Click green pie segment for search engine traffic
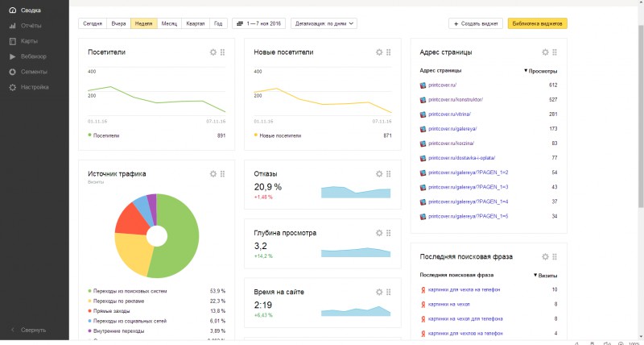 (x=184, y=239)
